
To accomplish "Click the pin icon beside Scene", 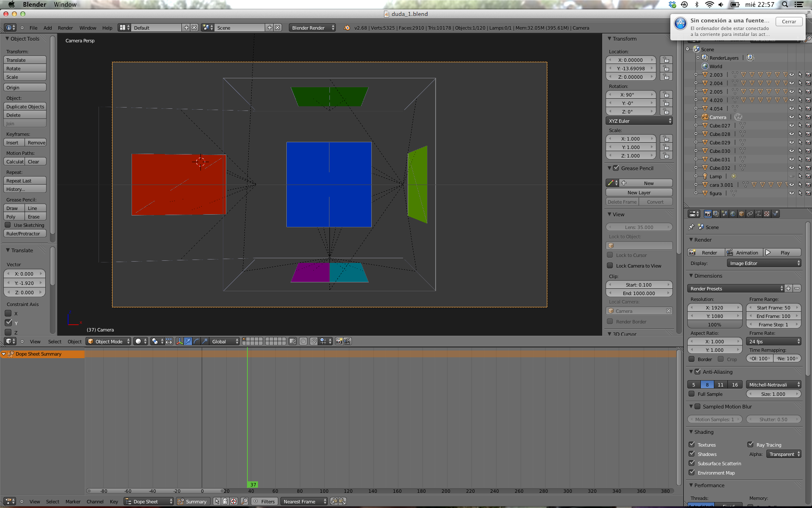I will 691,227.
